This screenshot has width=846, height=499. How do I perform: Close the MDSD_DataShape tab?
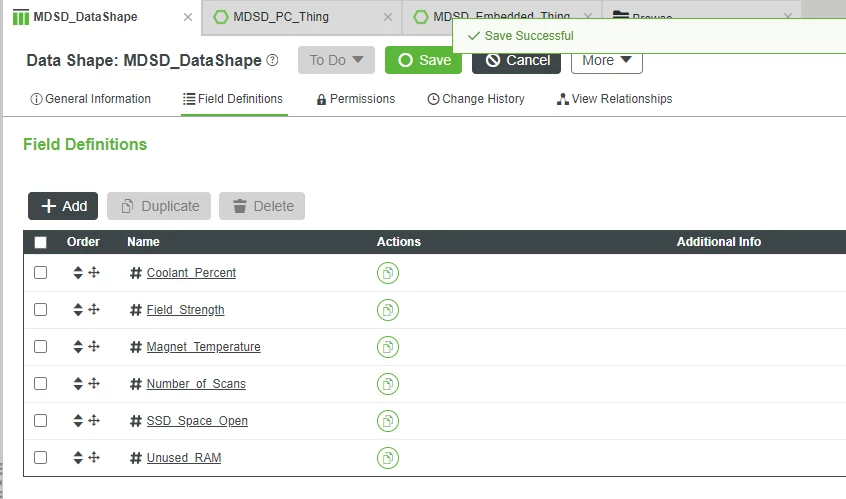click(x=188, y=17)
